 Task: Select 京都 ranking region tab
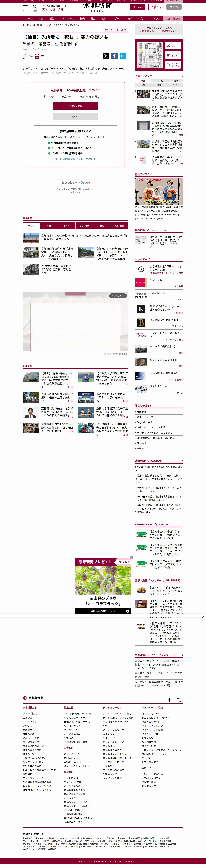pos(143,85)
